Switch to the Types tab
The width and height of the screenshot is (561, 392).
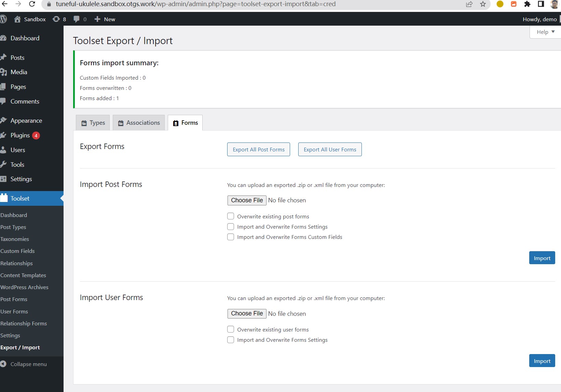(93, 123)
